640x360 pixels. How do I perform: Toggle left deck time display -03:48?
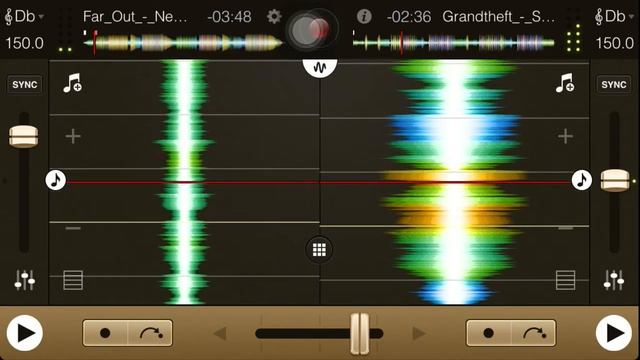(229, 17)
